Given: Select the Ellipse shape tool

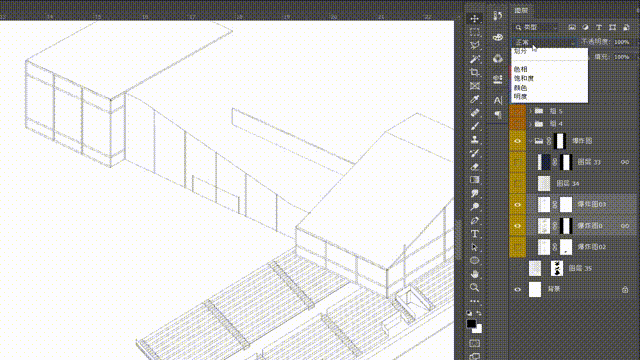Looking at the screenshot, I should click(x=474, y=260).
